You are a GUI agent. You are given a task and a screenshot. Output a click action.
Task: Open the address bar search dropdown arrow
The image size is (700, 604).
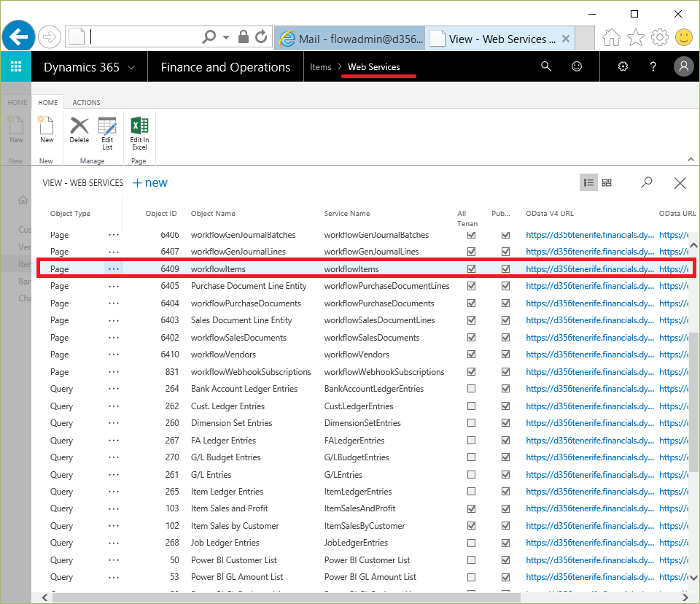click(x=226, y=37)
